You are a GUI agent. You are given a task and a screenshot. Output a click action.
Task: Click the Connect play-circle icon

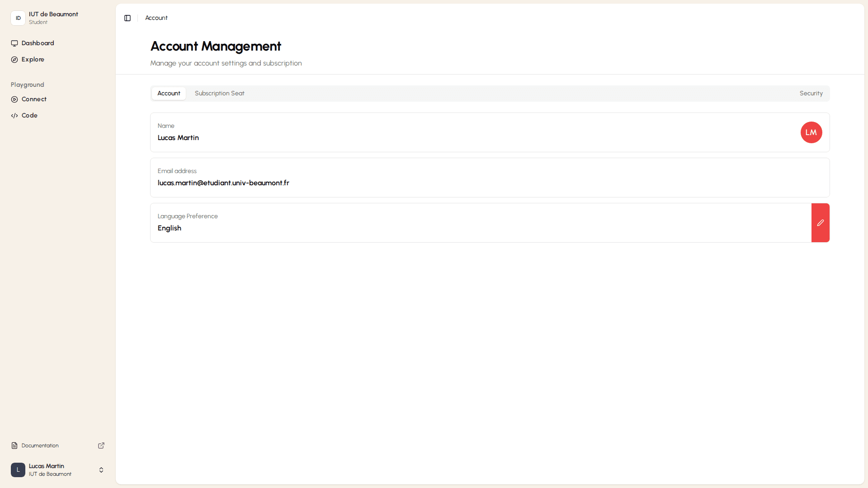click(14, 99)
